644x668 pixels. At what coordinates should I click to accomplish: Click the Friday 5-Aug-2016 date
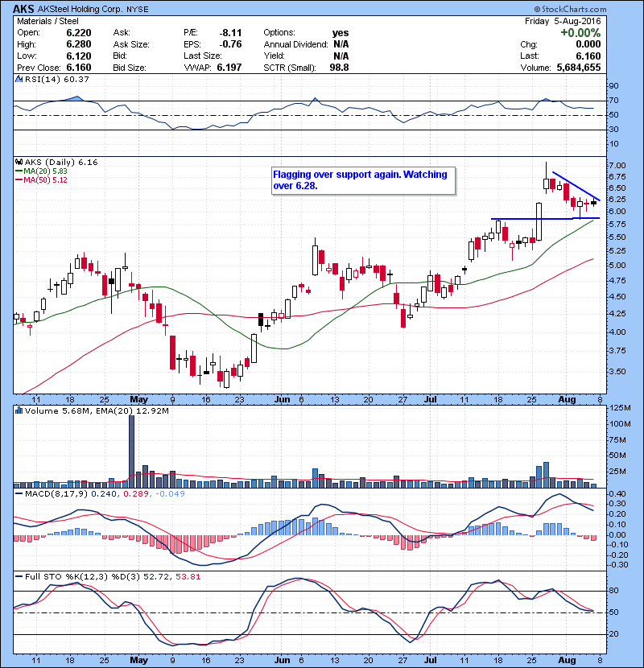563,21
